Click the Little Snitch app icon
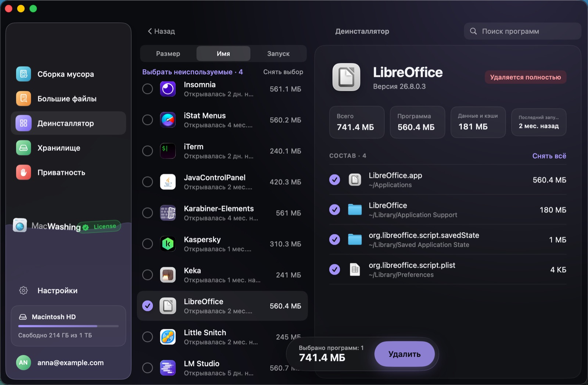 (x=168, y=337)
